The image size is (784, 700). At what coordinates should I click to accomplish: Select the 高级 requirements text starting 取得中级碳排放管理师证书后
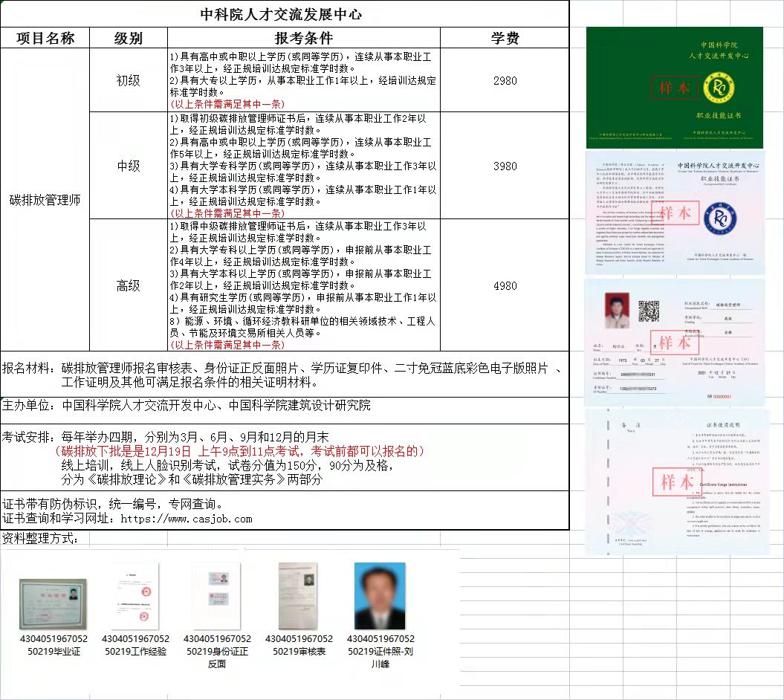(304, 285)
